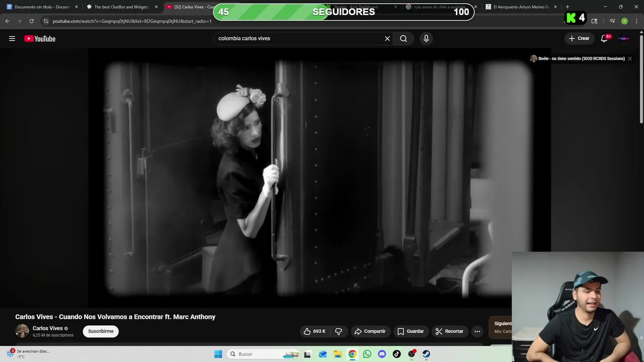
Task: Close the 'El Aeropuerto Arturo Merino' tab
Action: coord(555,7)
